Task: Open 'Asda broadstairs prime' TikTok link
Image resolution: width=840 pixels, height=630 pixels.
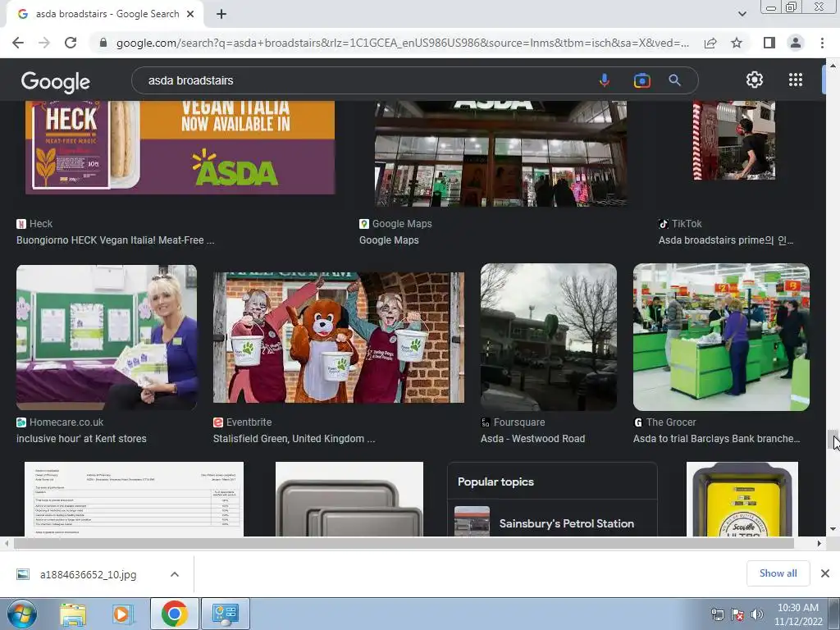Action: [x=726, y=240]
